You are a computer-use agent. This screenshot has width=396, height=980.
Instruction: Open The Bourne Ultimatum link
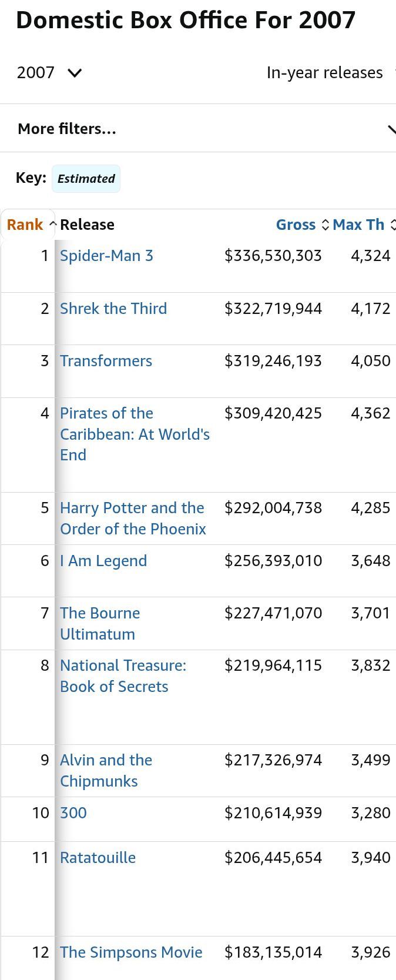[x=100, y=624]
